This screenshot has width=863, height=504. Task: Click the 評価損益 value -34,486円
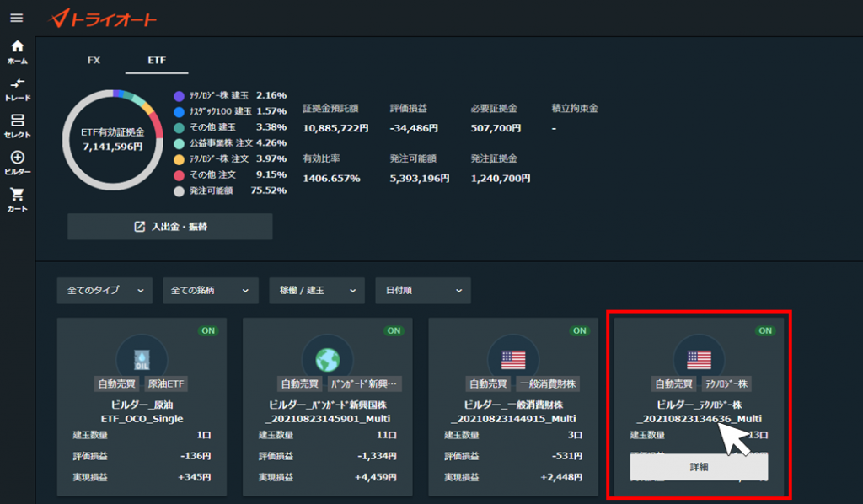[x=414, y=128]
